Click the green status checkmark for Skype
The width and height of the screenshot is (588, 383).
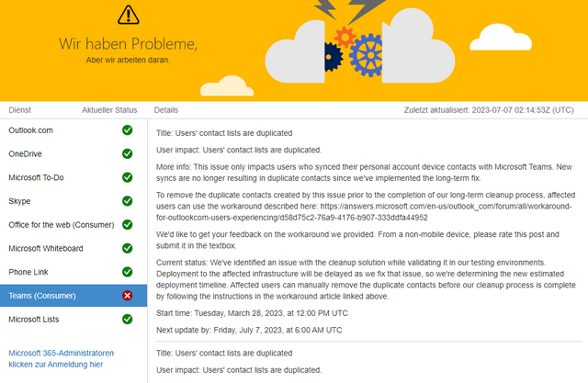click(127, 201)
